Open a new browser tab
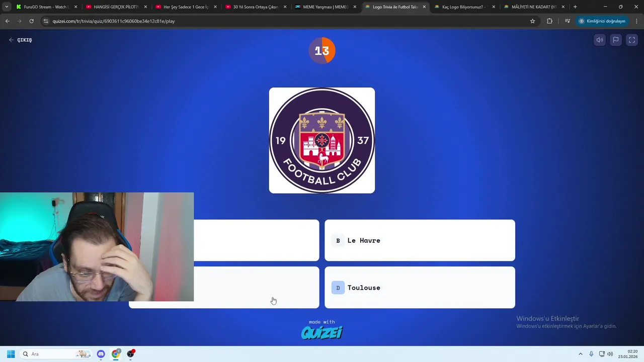Viewport: 644px width, 362px height. point(575,7)
